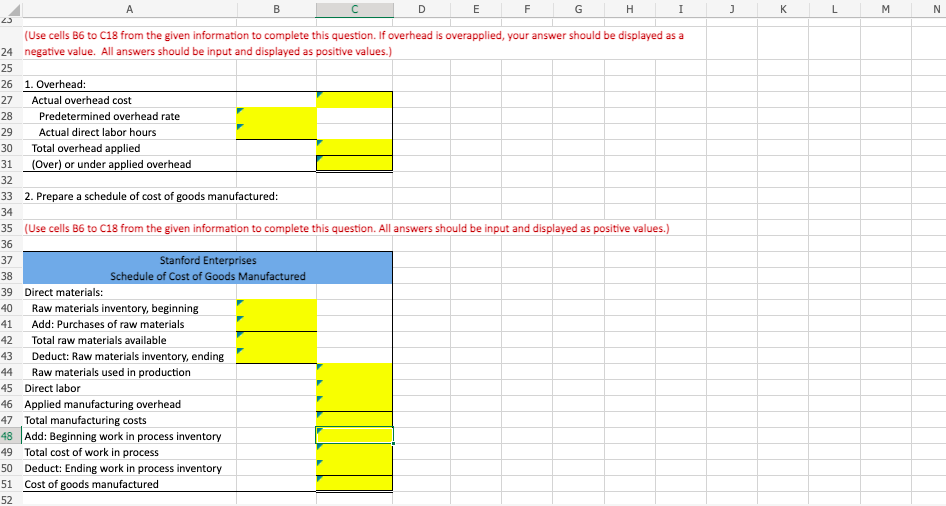Click 'Total manufacturing costs' label
The width and height of the screenshot is (946, 506).
point(85,420)
